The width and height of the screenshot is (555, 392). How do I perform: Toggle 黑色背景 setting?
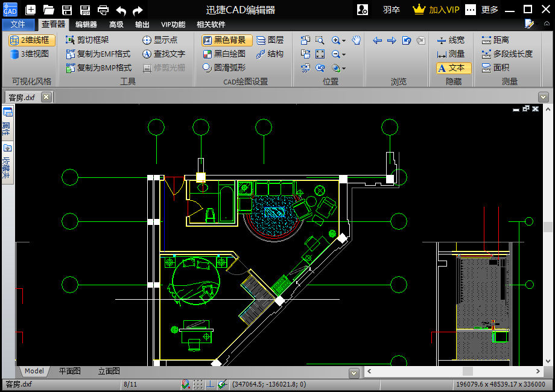227,40
